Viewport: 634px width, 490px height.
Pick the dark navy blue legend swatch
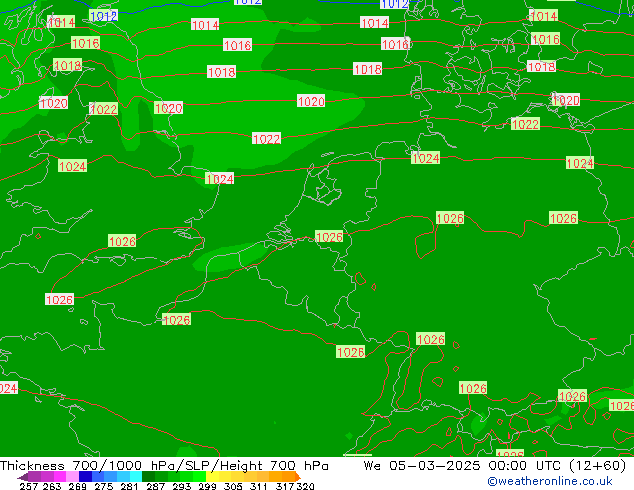click(85, 476)
